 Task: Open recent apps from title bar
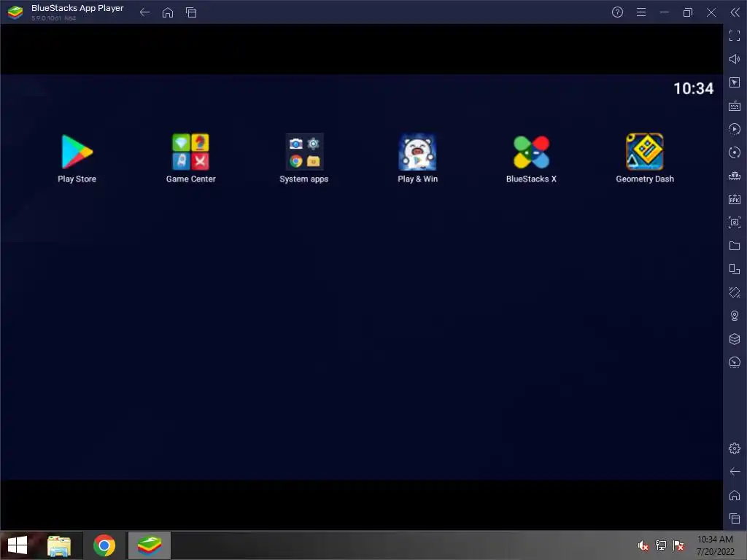(191, 12)
